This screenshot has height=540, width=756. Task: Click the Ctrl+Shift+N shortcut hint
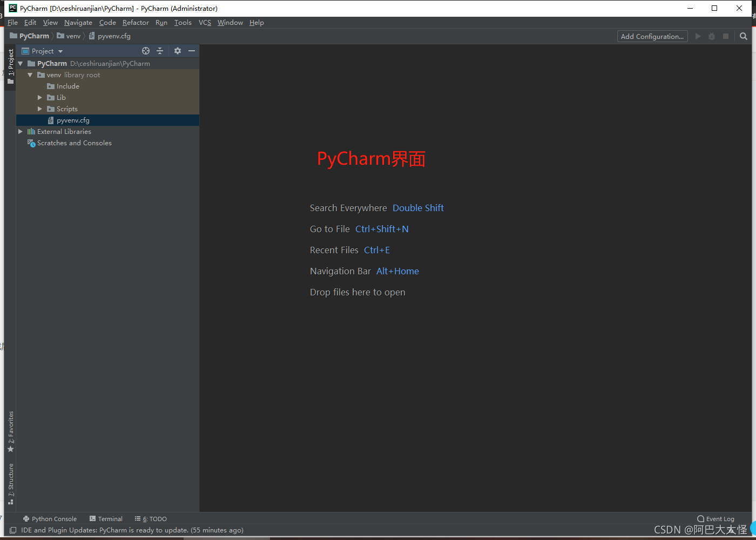pyautogui.click(x=382, y=229)
